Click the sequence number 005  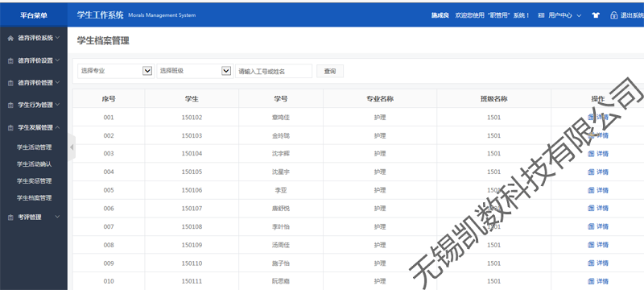click(x=109, y=190)
